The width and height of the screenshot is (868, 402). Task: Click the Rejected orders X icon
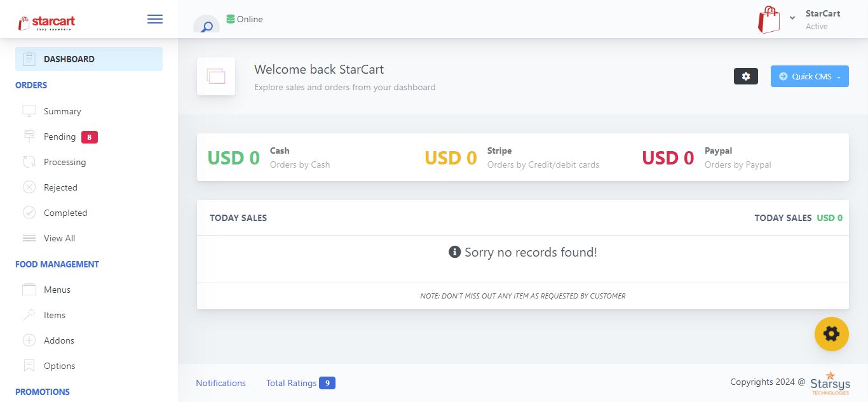pos(29,187)
